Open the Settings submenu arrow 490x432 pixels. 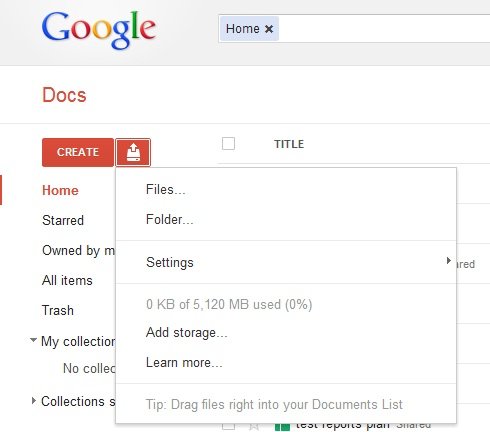(x=449, y=260)
